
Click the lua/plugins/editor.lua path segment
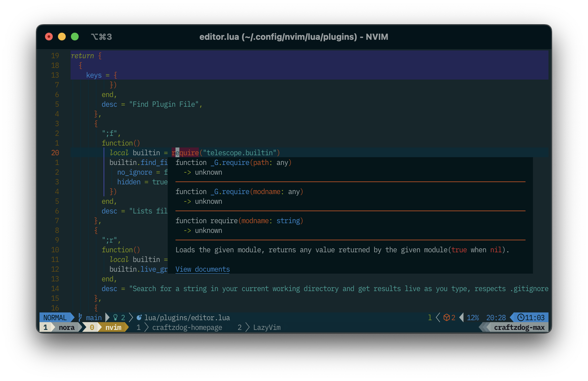tap(187, 318)
